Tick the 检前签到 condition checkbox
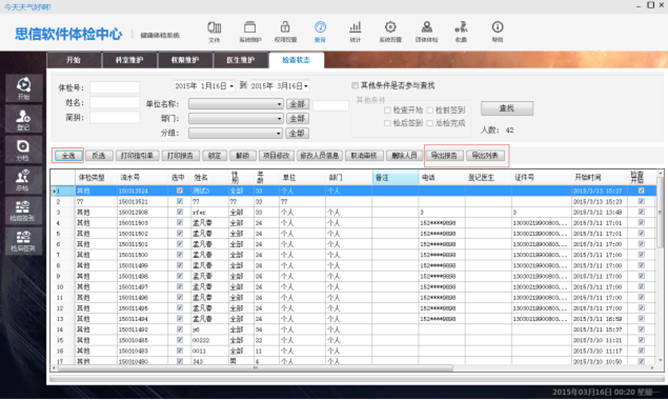The width and height of the screenshot is (668, 400). click(x=430, y=110)
